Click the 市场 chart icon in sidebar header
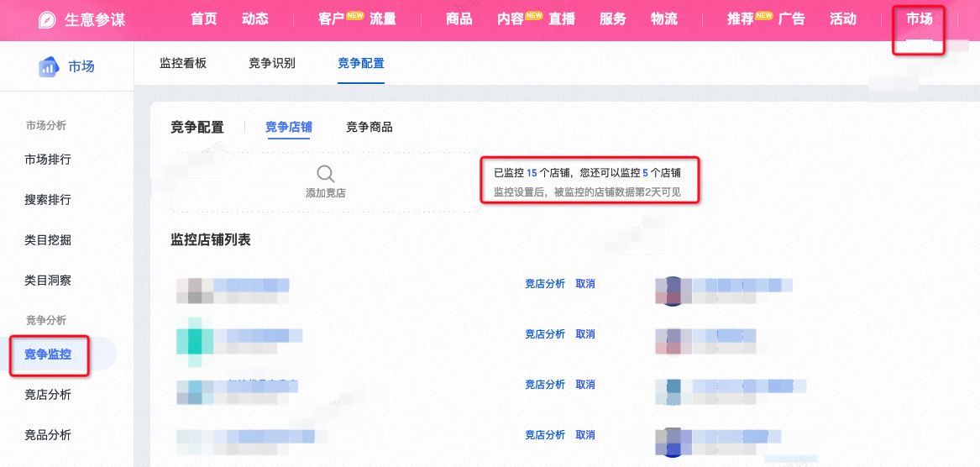Viewport: 980px width, 467px height. point(48,67)
